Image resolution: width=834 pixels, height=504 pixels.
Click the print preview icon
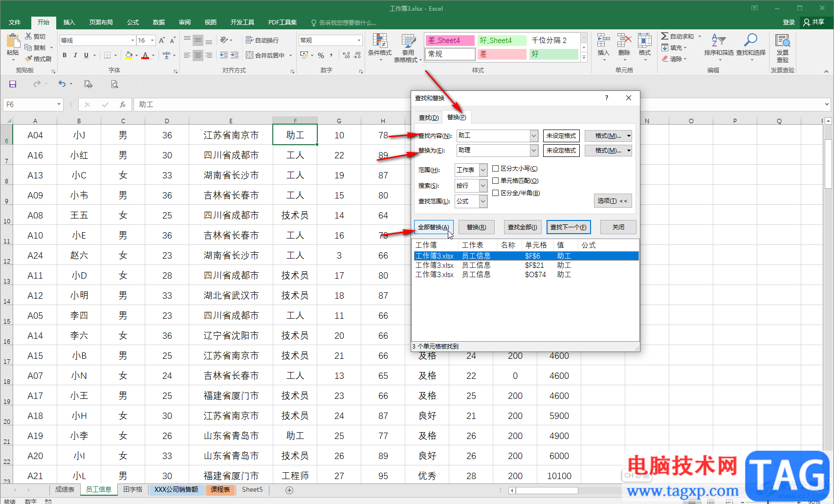[114, 84]
